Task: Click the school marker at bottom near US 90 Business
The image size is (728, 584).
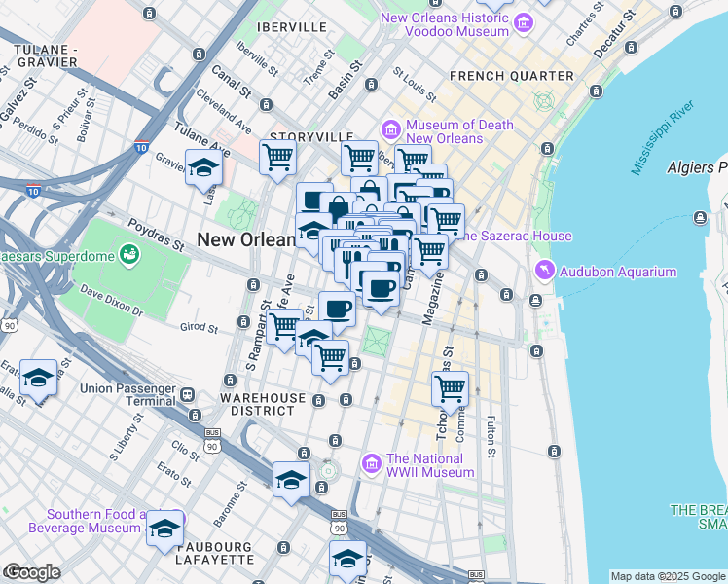Action: [x=347, y=562]
